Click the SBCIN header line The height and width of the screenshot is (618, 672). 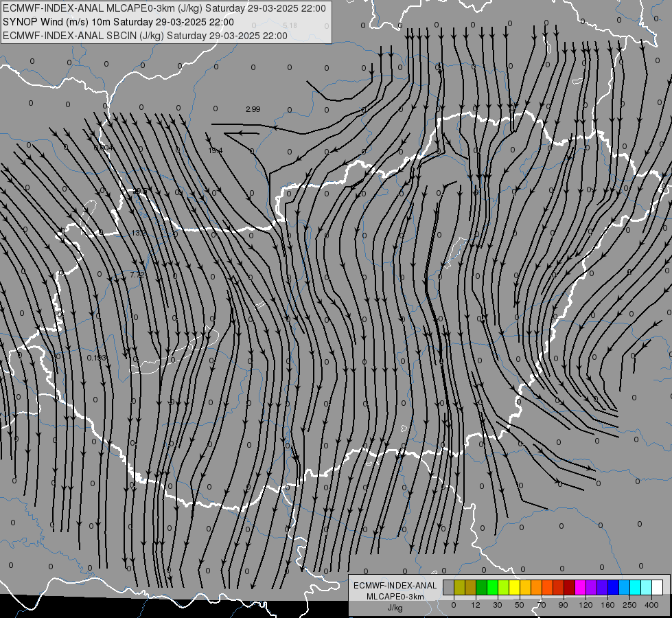(145, 36)
